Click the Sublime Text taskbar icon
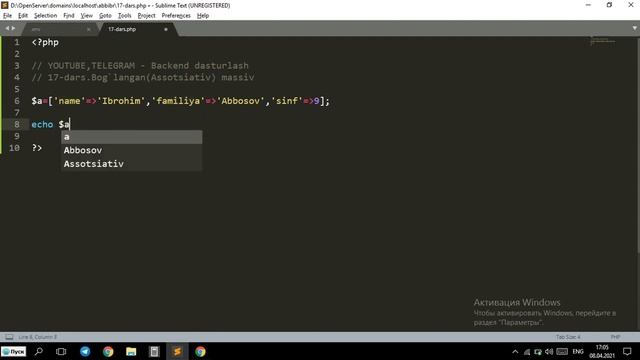The width and height of the screenshot is (640, 360). (x=177, y=351)
